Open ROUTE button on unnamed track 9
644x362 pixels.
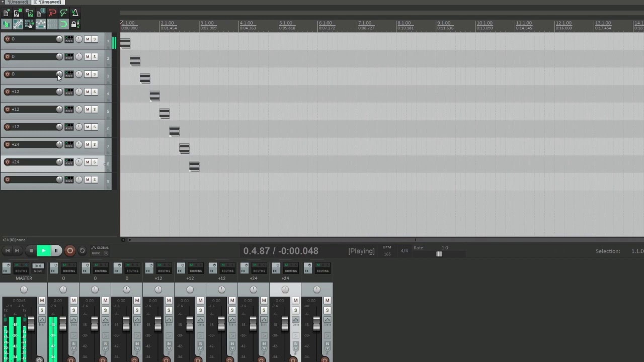point(69,179)
